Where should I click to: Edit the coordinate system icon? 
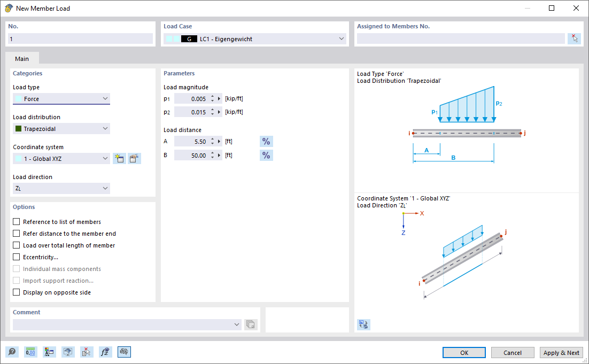tap(134, 159)
